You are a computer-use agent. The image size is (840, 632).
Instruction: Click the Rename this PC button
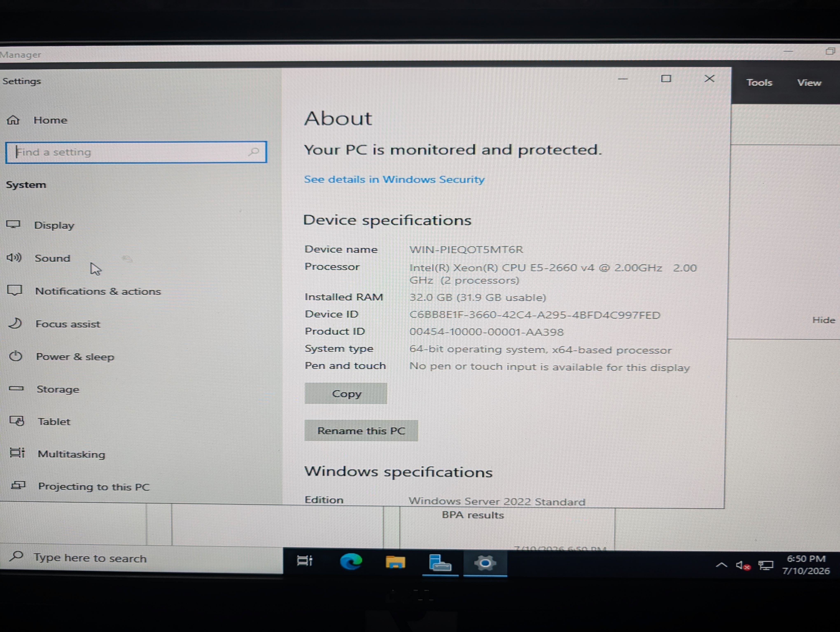361,431
